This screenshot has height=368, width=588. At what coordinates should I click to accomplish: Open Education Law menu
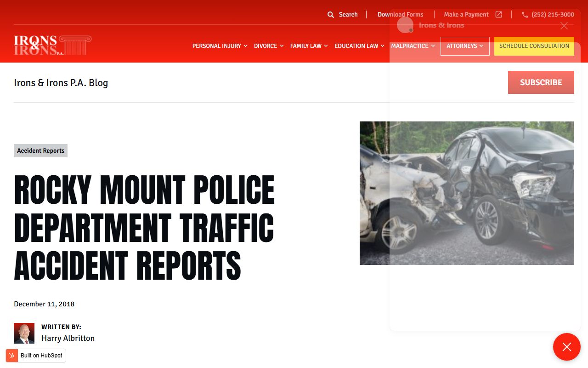pos(356,46)
